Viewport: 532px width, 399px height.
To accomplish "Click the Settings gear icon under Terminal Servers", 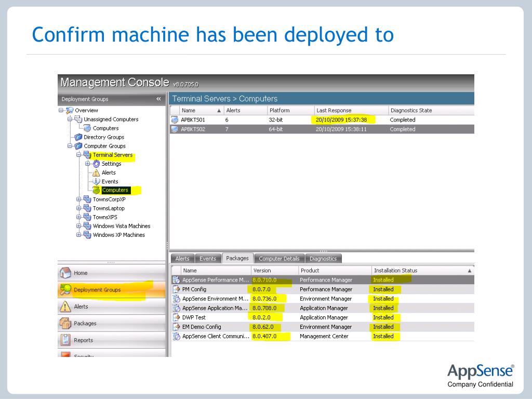I will (x=96, y=164).
